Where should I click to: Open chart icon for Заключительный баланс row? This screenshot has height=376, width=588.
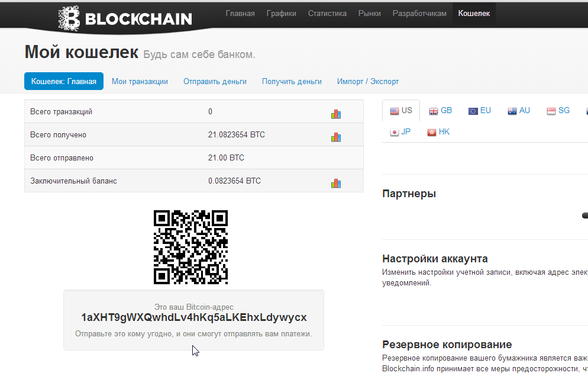coord(336,183)
